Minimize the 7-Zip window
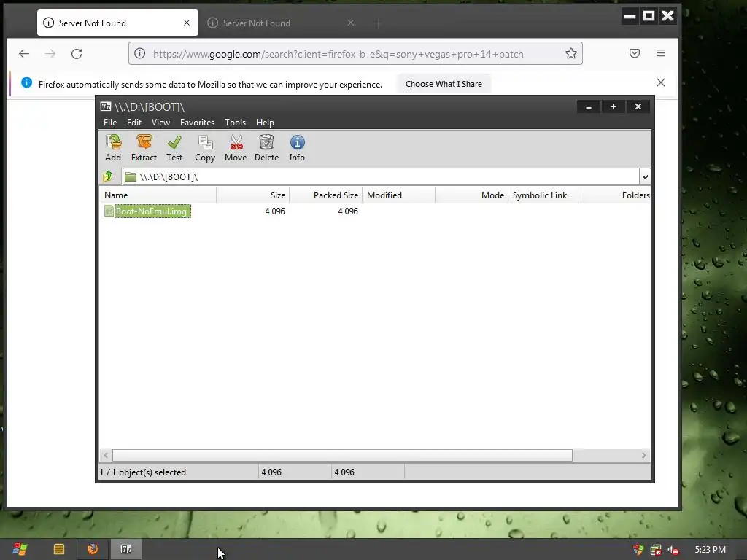Image resolution: width=747 pixels, height=560 pixels. (589, 106)
